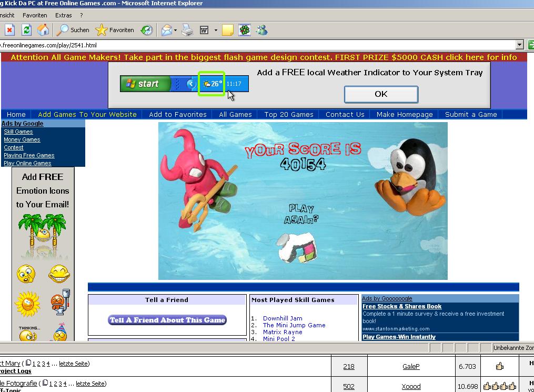534x392 pixels.
Task: Click the Print icon in toolbar
Action: 187,30
